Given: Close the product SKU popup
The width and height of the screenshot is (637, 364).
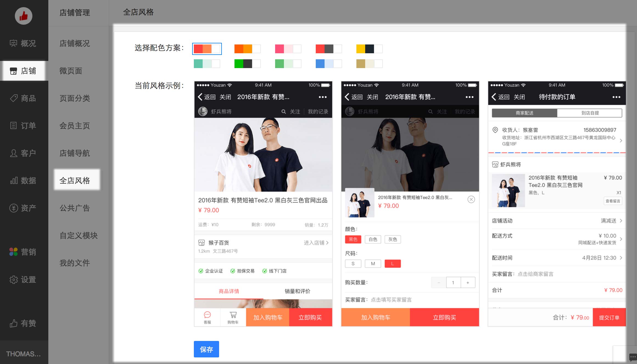Looking at the screenshot, I should [x=471, y=200].
